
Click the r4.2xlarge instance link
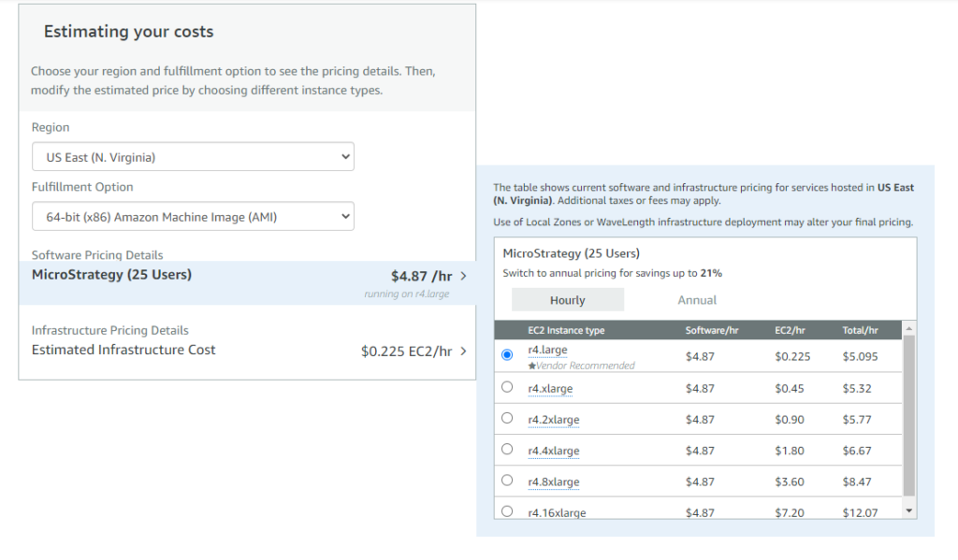click(x=554, y=420)
